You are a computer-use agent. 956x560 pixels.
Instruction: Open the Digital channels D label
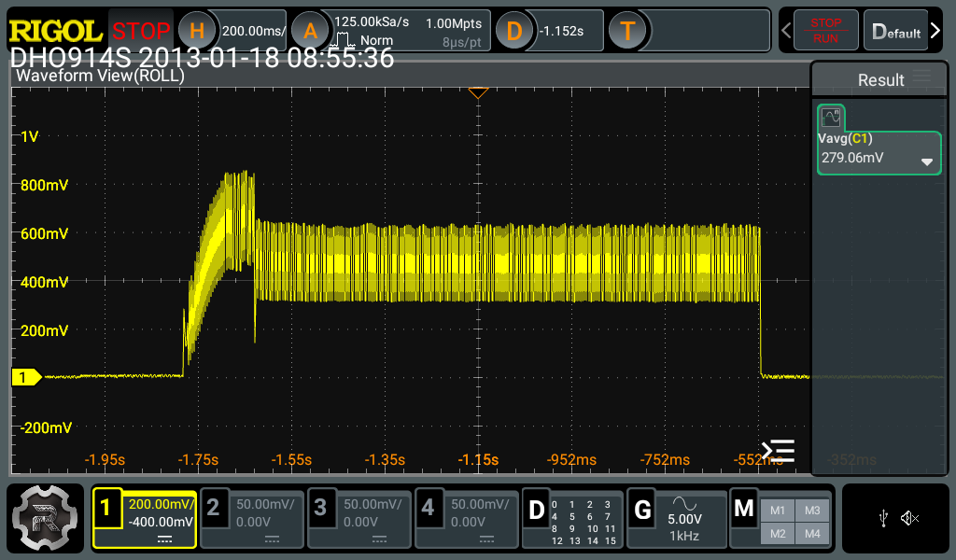point(537,510)
